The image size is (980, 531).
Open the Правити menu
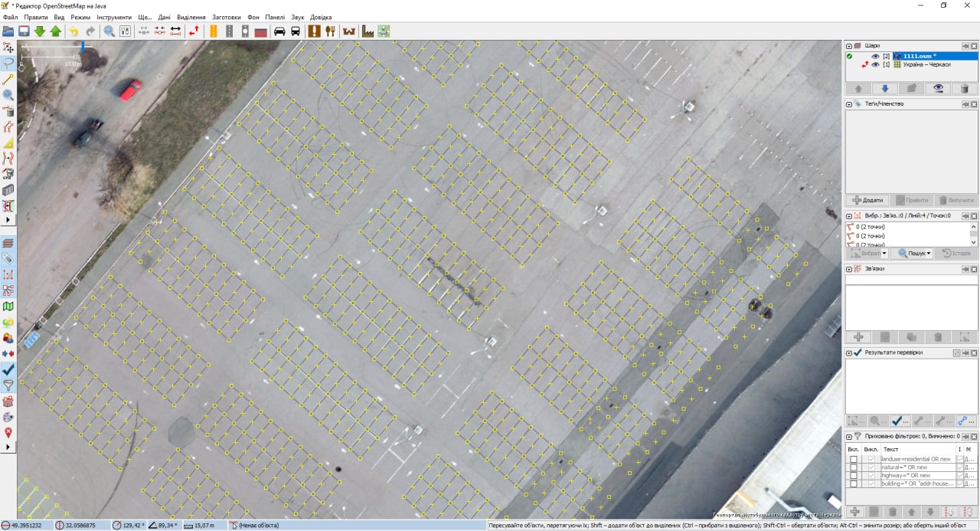[x=36, y=17]
